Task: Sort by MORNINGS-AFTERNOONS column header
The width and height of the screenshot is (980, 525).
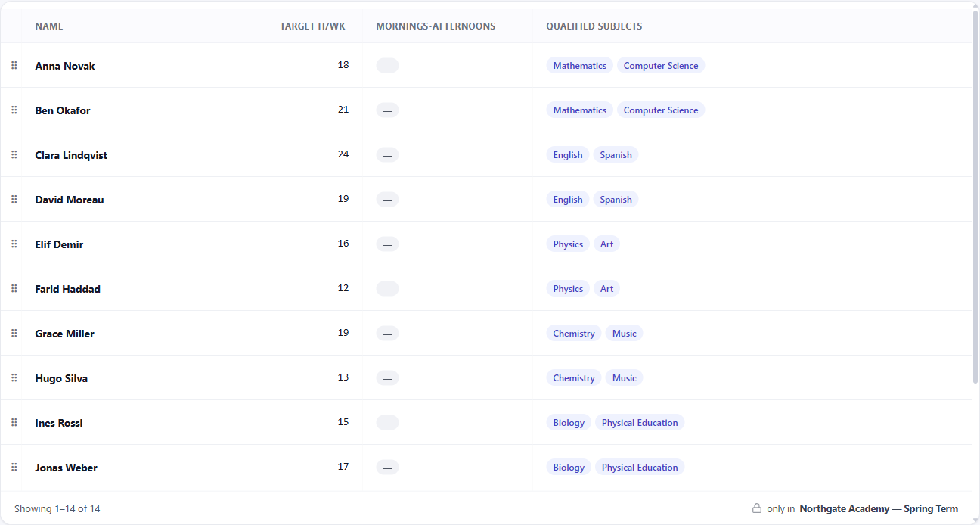Action: [436, 26]
